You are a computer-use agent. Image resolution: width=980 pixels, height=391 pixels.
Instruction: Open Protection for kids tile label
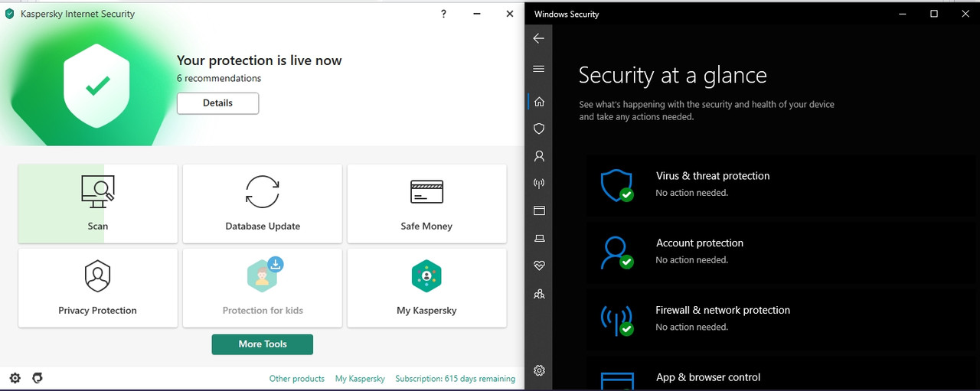click(x=263, y=311)
